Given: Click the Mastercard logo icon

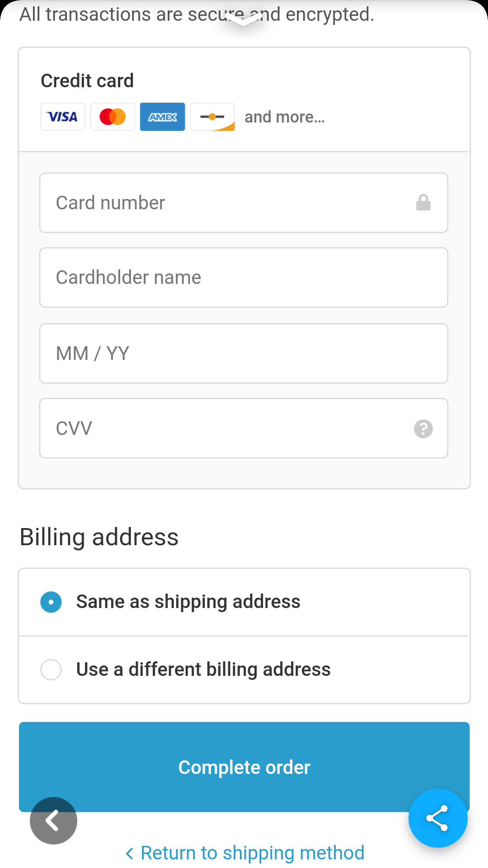Looking at the screenshot, I should [113, 117].
